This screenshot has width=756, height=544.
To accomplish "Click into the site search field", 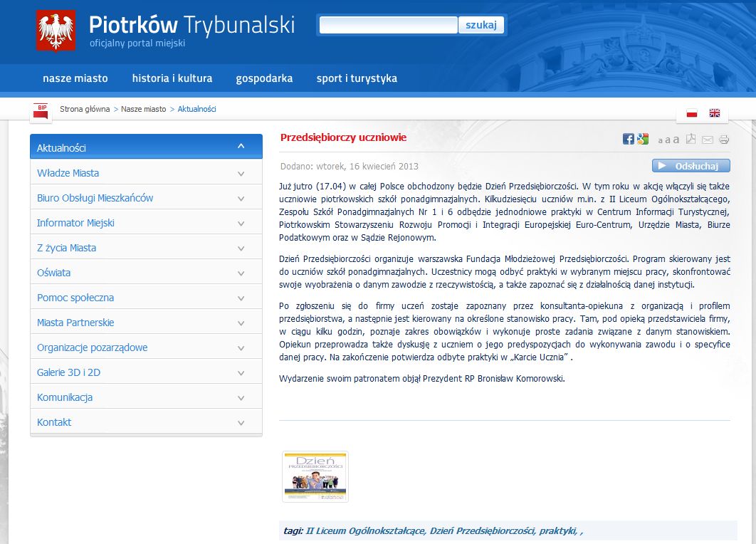I will [x=388, y=25].
